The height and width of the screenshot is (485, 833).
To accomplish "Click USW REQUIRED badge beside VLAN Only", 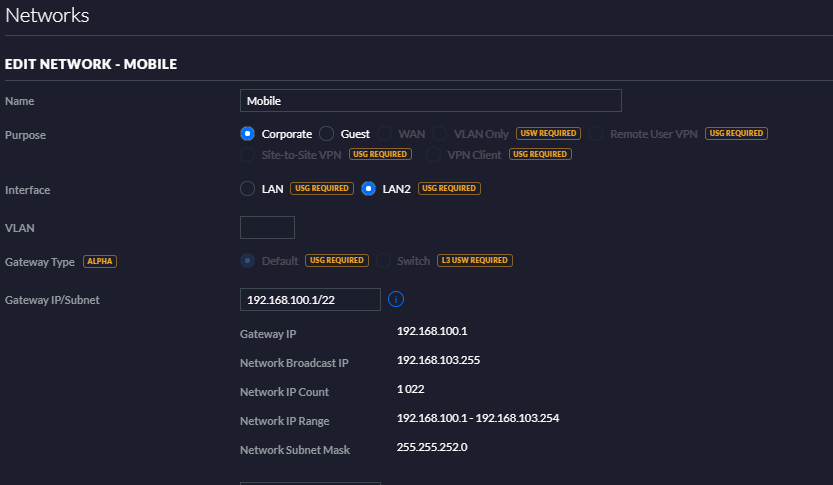I will click(x=548, y=134).
